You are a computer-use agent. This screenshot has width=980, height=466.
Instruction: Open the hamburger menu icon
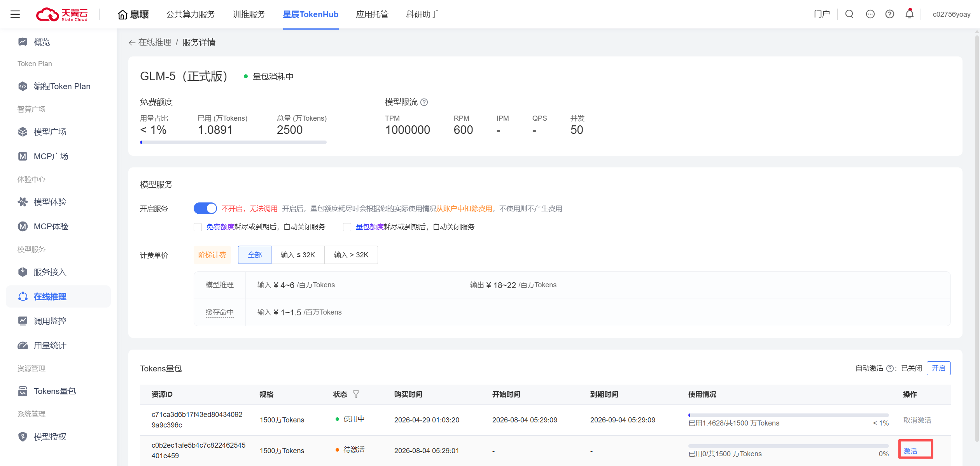(15, 14)
